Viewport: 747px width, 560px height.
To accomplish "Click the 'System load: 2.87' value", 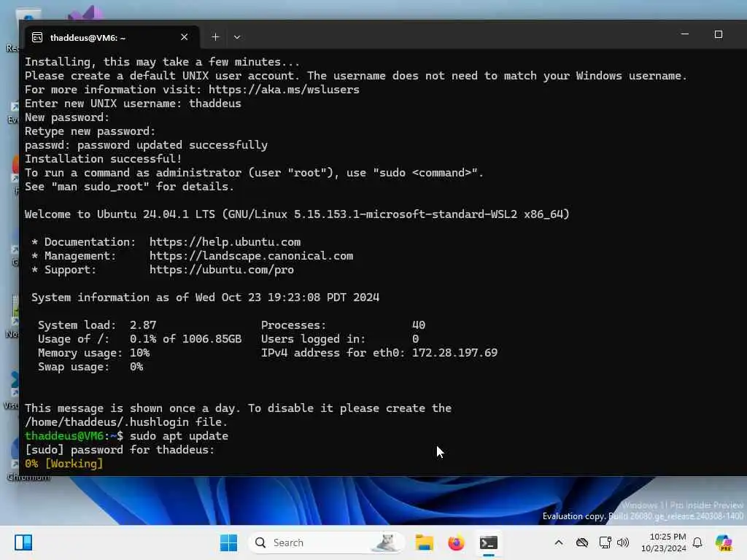I will point(143,325).
